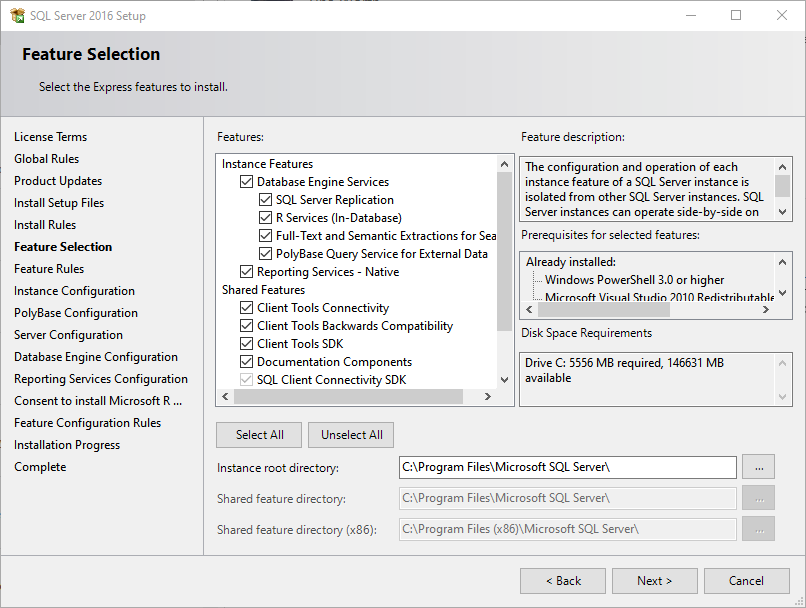Uncheck Database Engine Services feature
806x608 pixels.
pos(247,182)
